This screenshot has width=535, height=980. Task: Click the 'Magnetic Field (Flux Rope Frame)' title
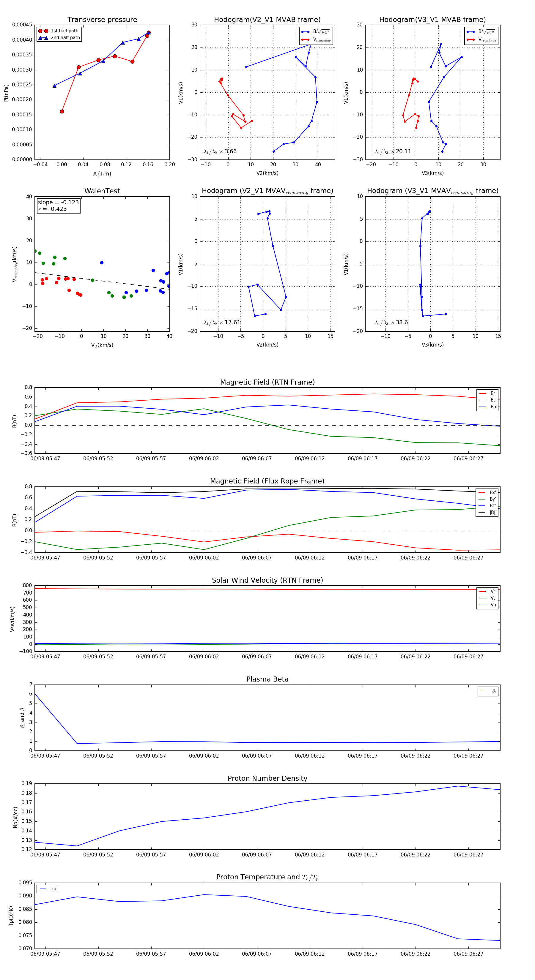click(267, 481)
